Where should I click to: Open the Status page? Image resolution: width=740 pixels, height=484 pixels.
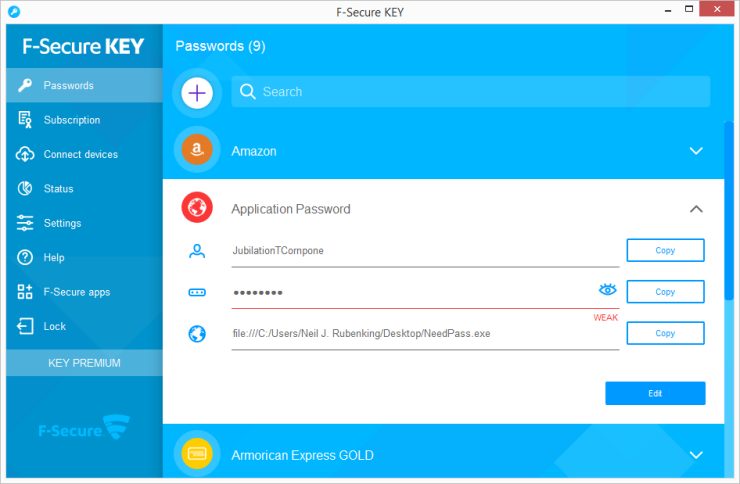click(x=84, y=189)
